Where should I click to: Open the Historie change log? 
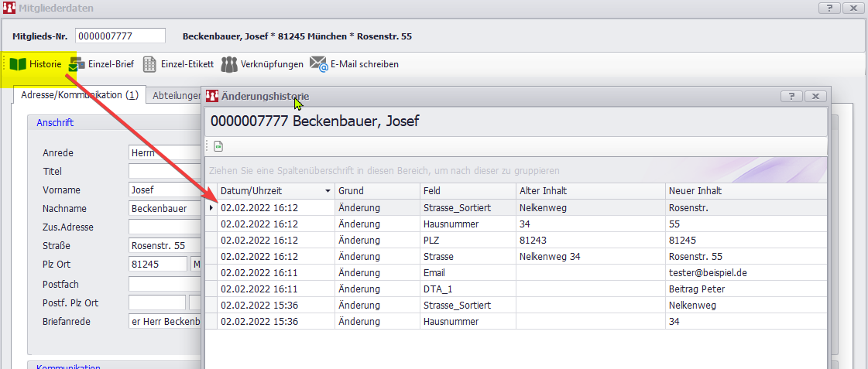click(x=36, y=64)
